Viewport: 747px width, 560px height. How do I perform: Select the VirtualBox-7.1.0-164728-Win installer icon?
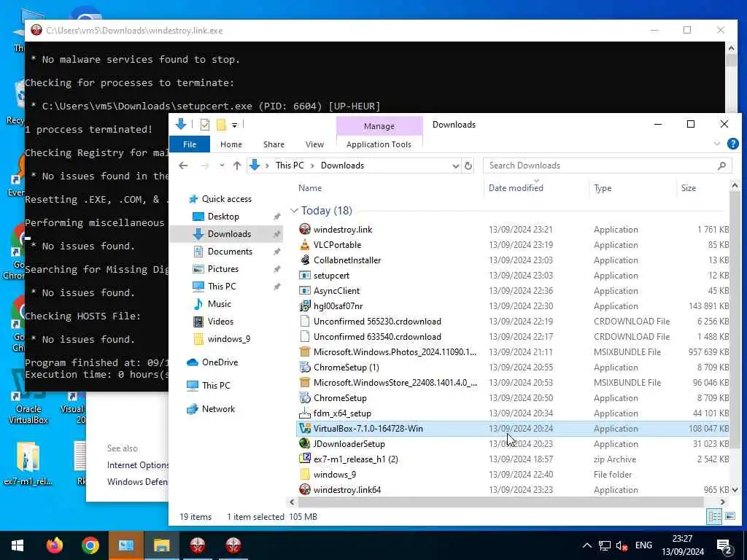click(305, 428)
